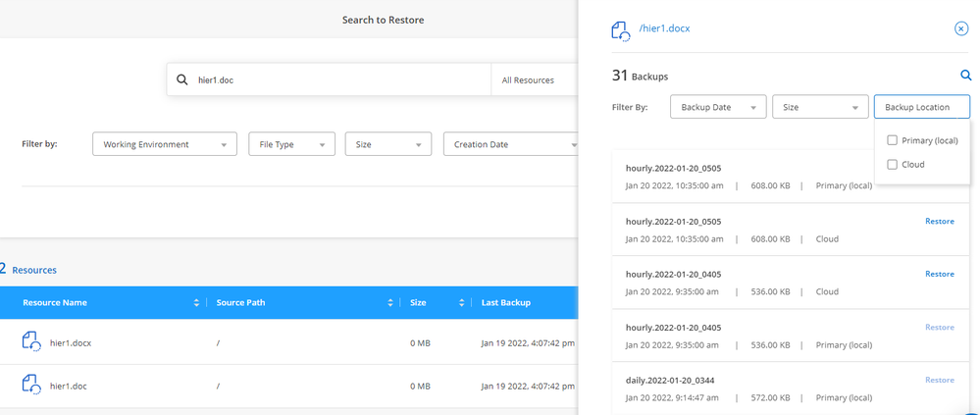Screen dimensions: 980x415
Task: Open the Backup Date filter dropdown
Action: coord(717,107)
